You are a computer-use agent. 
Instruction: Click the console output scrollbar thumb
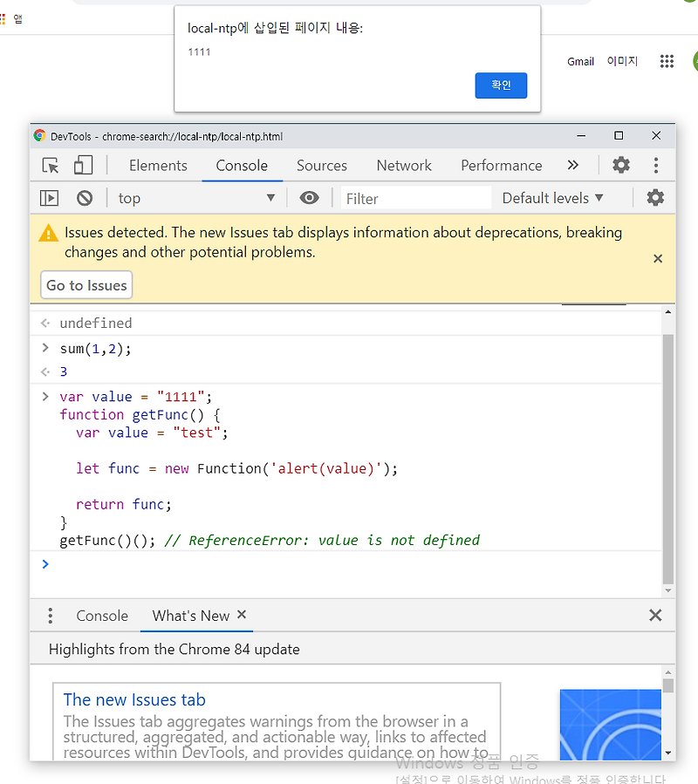pyautogui.click(x=668, y=459)
